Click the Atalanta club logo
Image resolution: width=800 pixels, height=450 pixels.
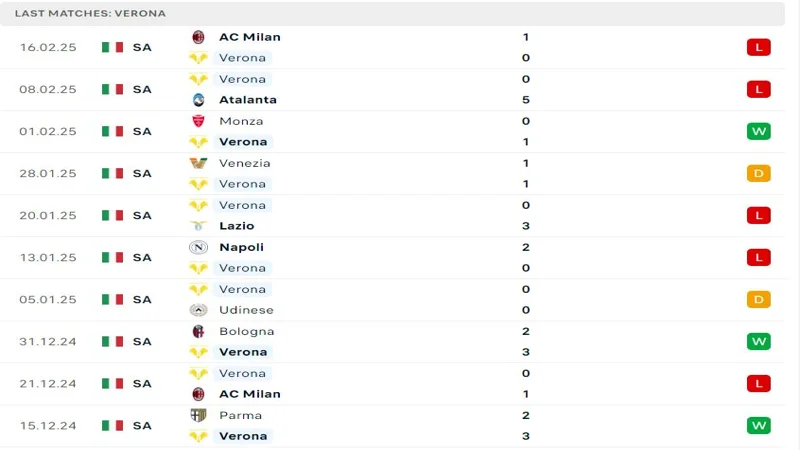[x=198, y=100]
